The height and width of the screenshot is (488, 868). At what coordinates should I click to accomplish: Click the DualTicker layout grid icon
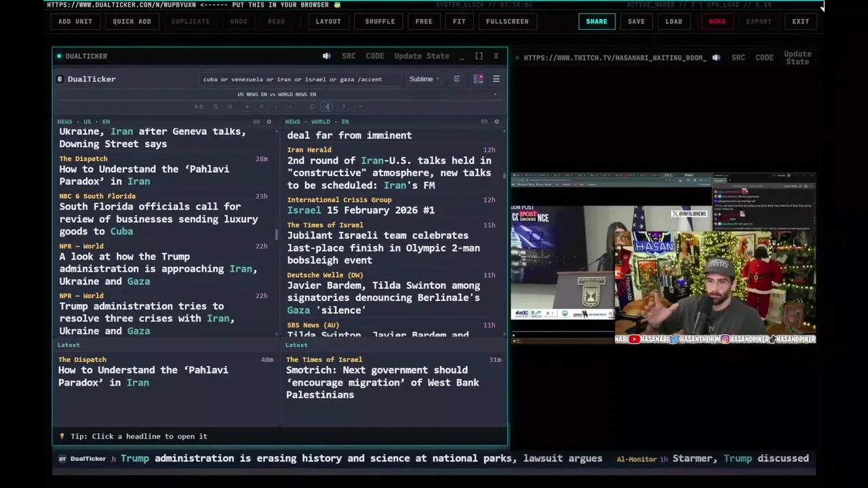[478, 79]
